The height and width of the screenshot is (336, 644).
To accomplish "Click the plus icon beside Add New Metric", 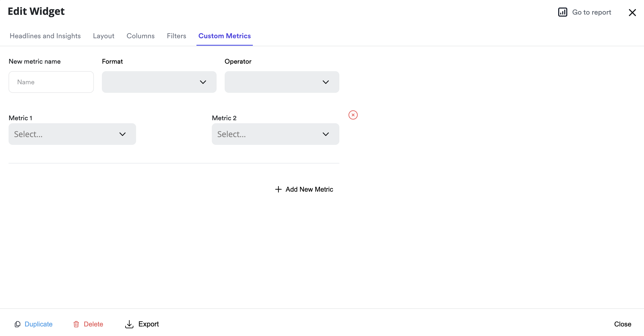I will tap(278, 189).
